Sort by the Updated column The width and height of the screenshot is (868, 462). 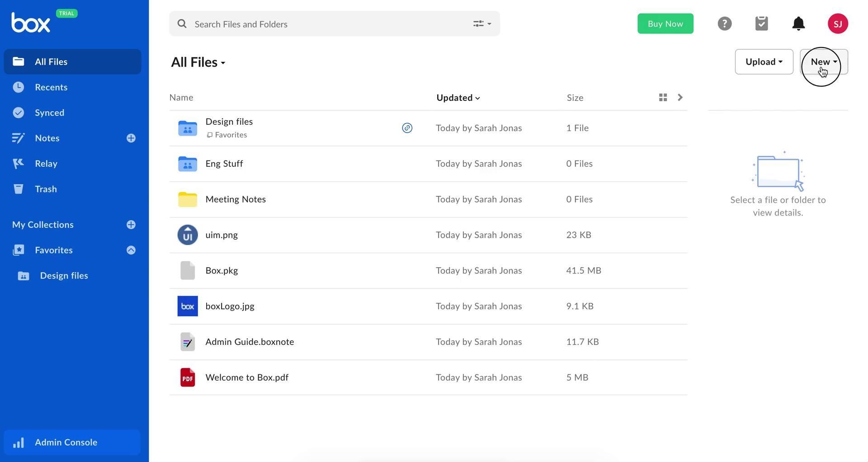pos(458,98)
